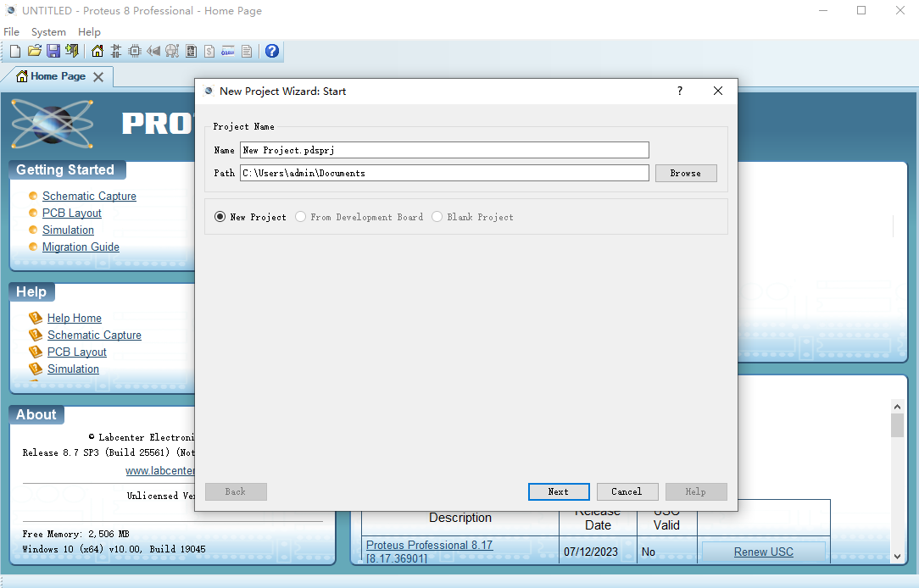Click the 3D Visualizer toolbar icon
This screenshot has height=588, width=919.
tap(153, 51)
